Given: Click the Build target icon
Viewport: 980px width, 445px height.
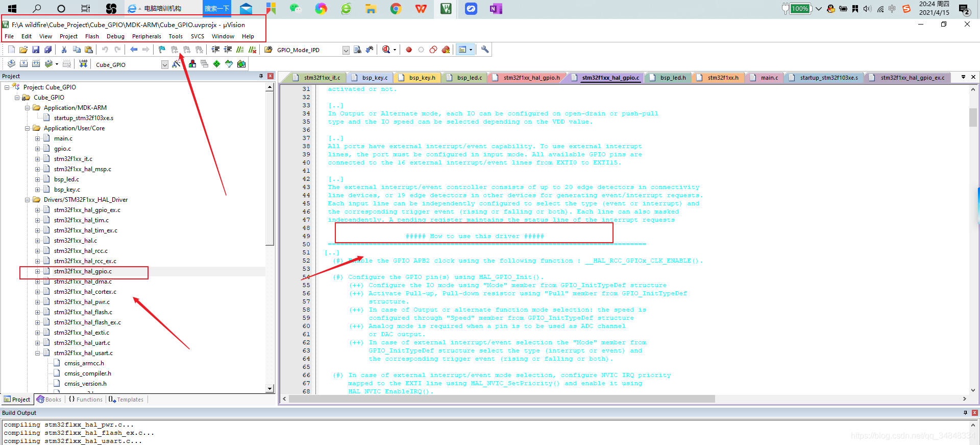Looking at the screenshot, I should point(23,64).
